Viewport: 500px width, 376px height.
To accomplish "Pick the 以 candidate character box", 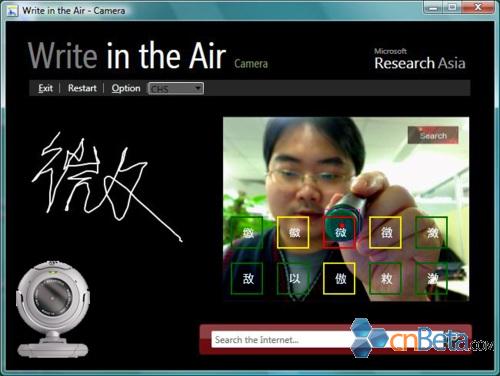I will coord(293,278).
